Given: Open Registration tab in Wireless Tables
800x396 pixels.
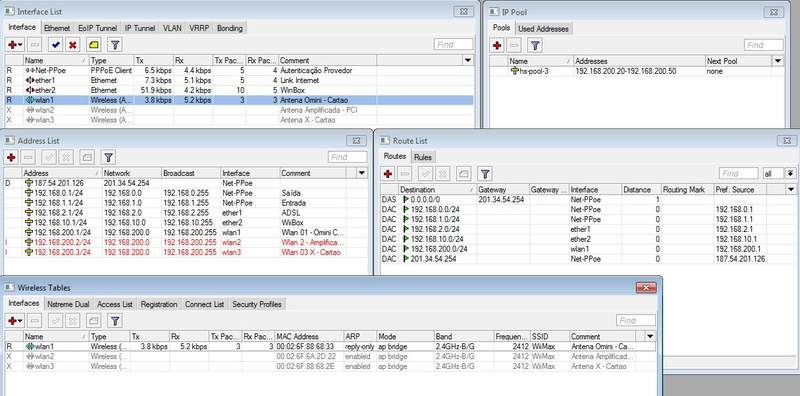Looking at the screenshot, I should point(159,304).
